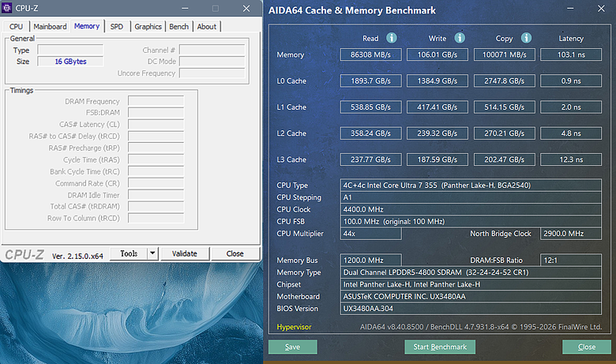Click the Memory latency value 103.1 ns
This screenshot has height=364, width=616.
[x=571, y=54]
